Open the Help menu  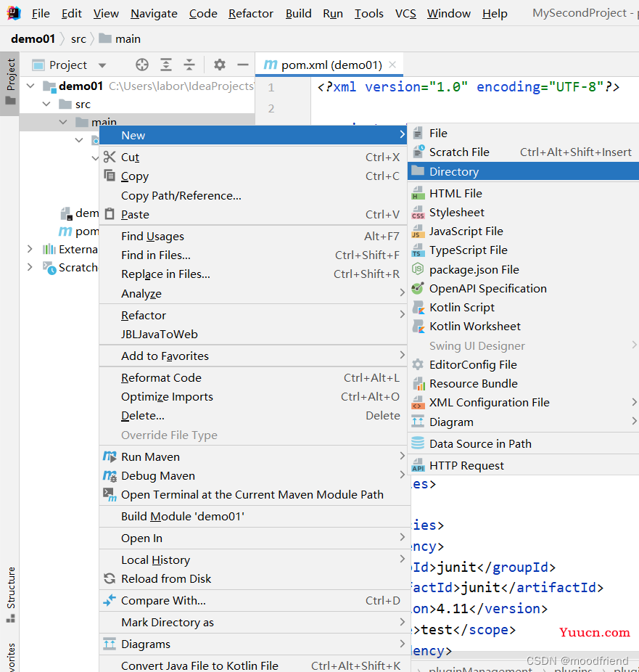495,14
